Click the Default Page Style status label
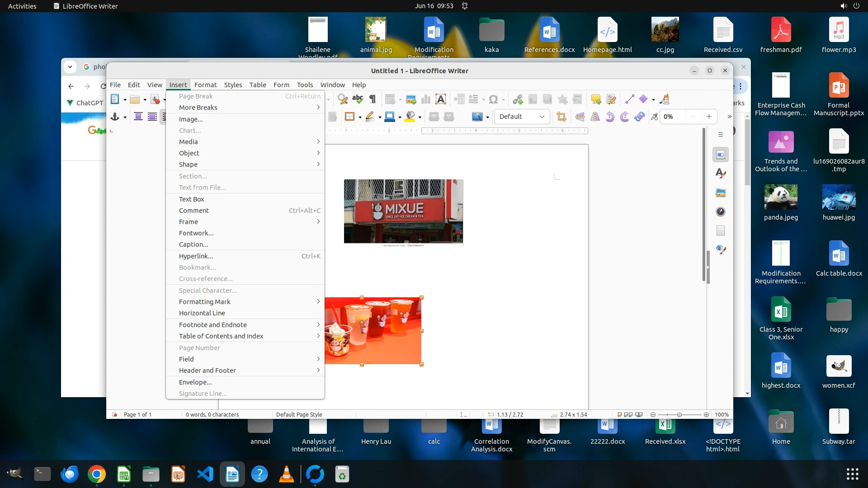The image size is (868, 488). (x=299, y=414)
